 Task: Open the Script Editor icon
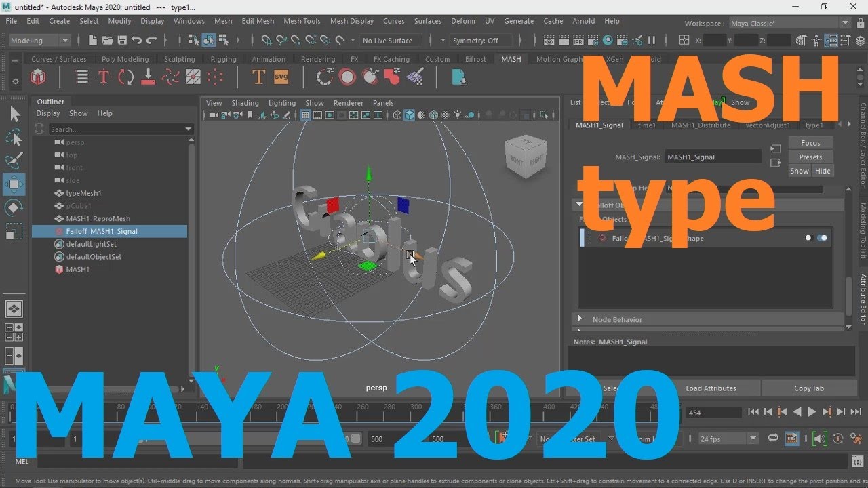[859, 462]
